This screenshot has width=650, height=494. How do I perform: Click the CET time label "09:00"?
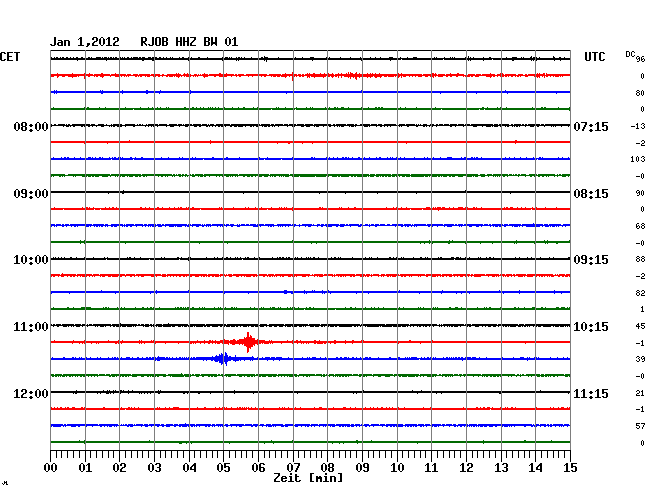point(31,194)
